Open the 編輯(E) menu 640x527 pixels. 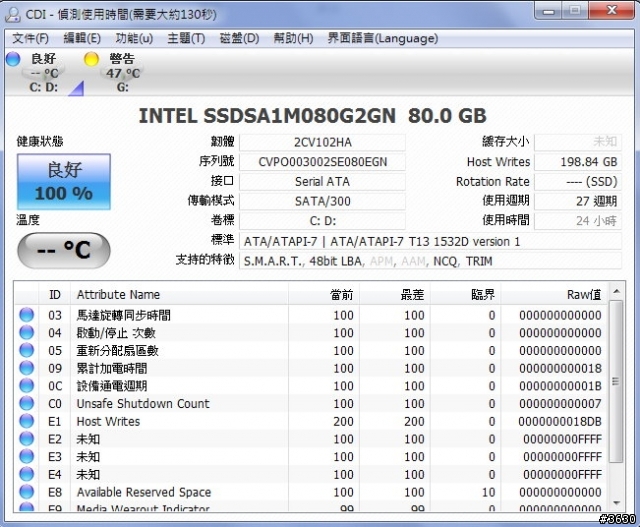click(82, 38)
